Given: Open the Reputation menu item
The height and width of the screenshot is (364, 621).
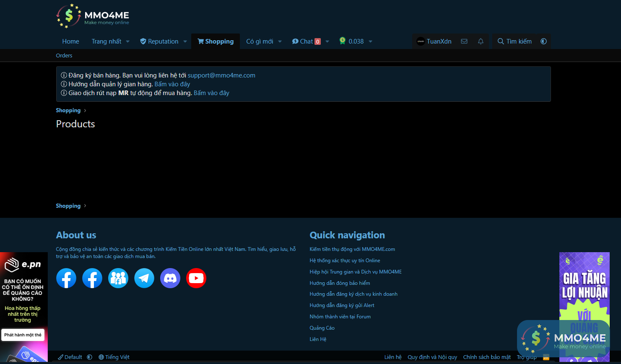Looking at the screenshot, I should [159, 41].
